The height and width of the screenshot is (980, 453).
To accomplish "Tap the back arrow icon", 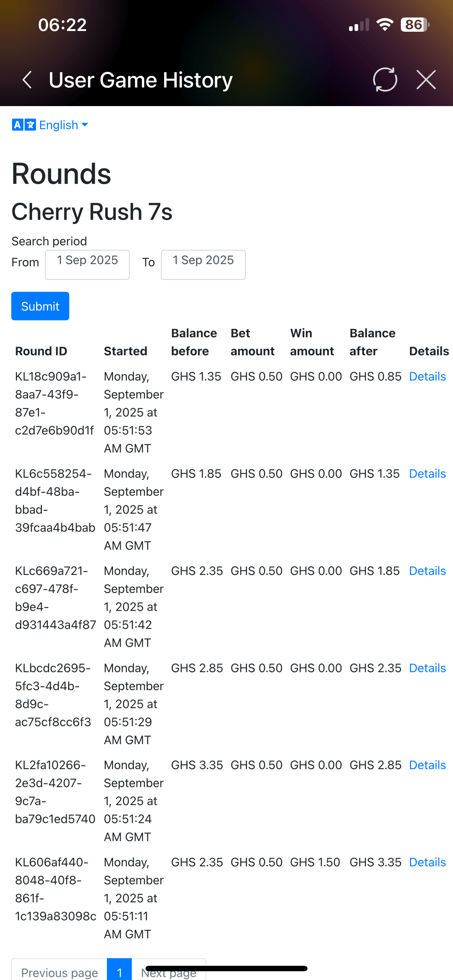I will [27, 80].
